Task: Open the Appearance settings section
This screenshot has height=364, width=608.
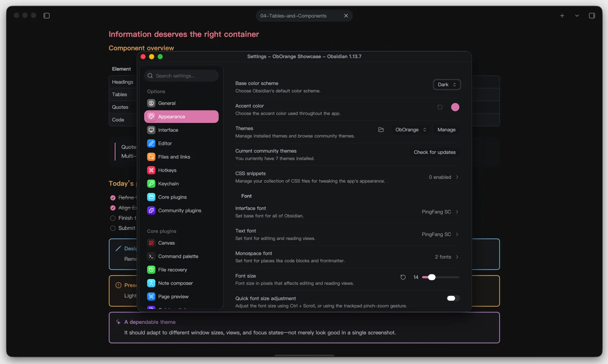Action: click(x=181, y=116)
